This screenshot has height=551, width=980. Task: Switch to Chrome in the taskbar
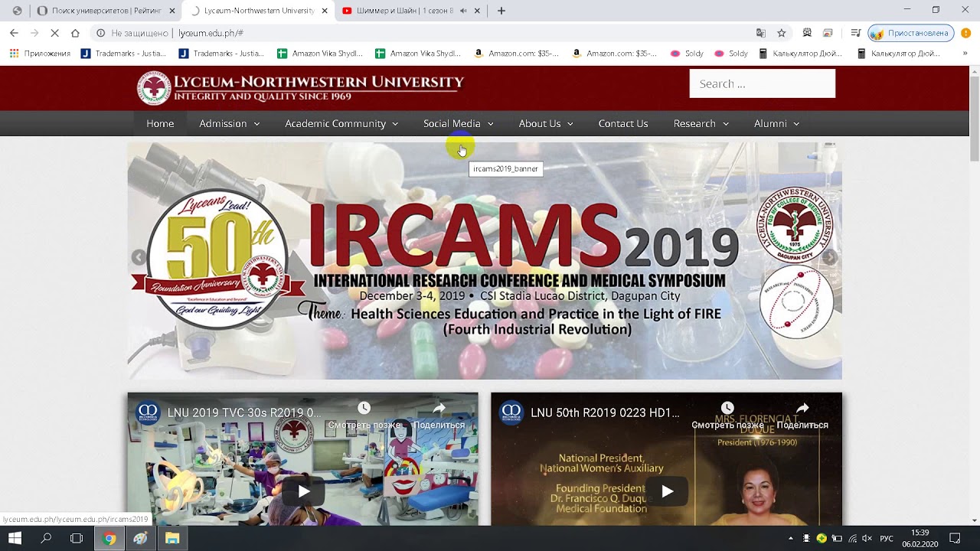point(109,538)
